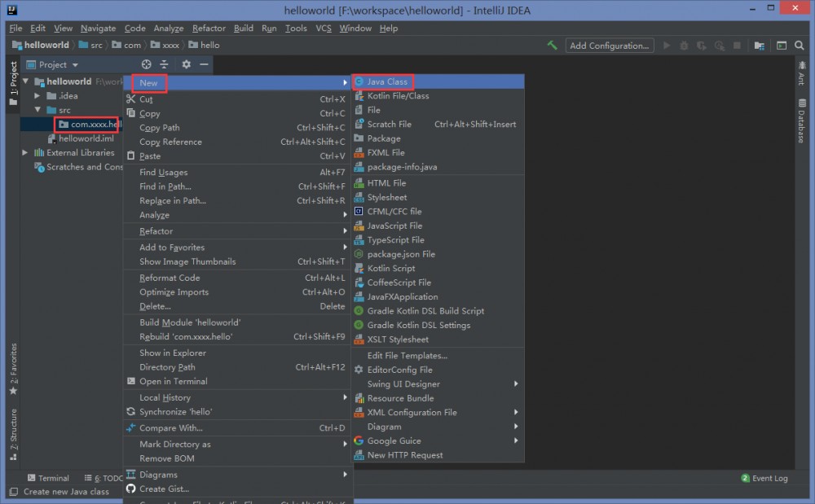Expand the External Libraries node
Viewport: 815px width, 504px height.
coord(24,152)
